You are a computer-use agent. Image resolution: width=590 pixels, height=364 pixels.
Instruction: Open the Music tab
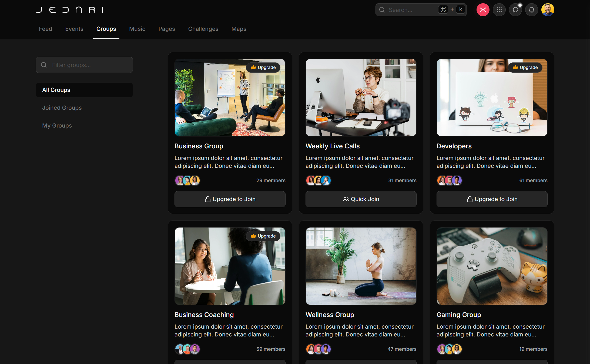[137, 29]
